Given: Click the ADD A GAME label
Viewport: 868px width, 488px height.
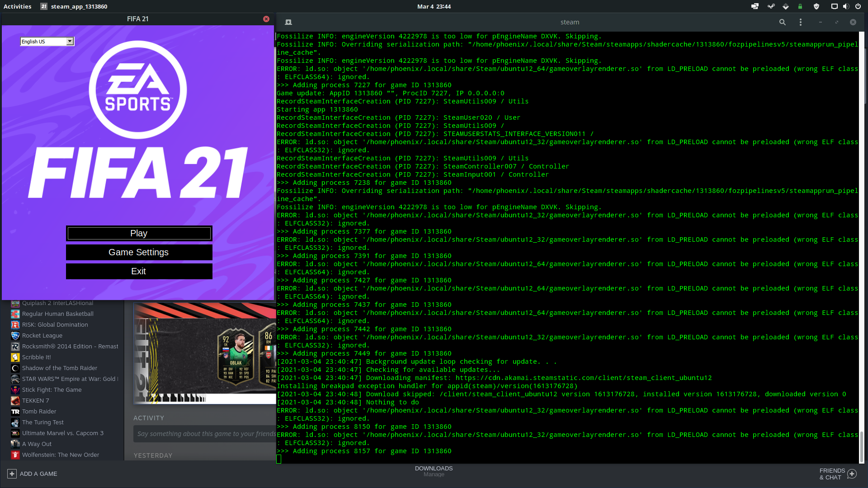Looking at the screenshot, I should (38, 474).
